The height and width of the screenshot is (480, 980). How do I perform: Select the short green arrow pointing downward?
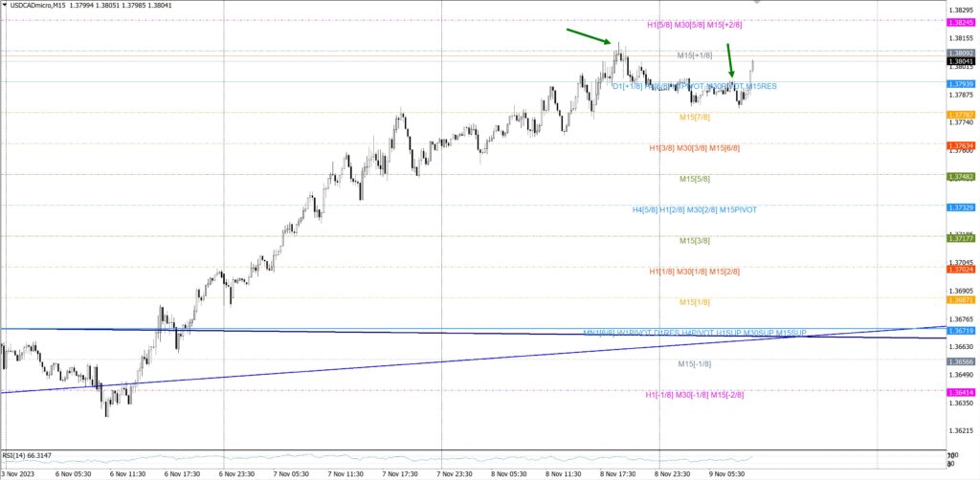pos(730,59)
